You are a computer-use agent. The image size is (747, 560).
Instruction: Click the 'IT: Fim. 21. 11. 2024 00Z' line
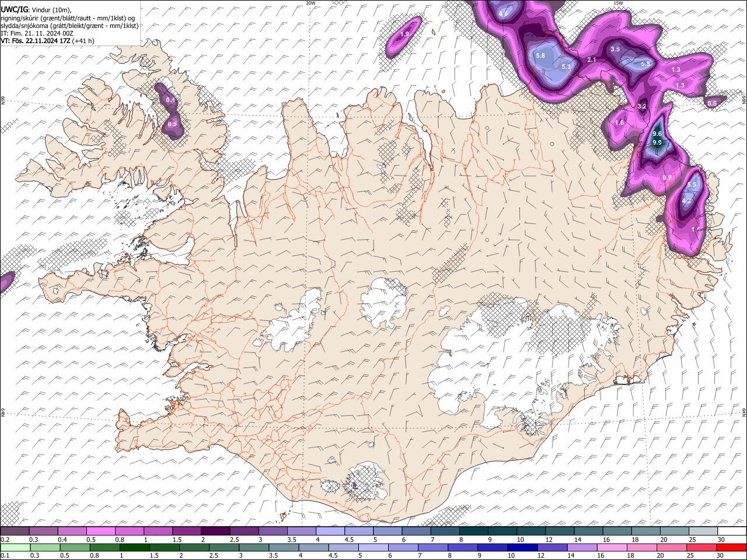coord(37,33)
